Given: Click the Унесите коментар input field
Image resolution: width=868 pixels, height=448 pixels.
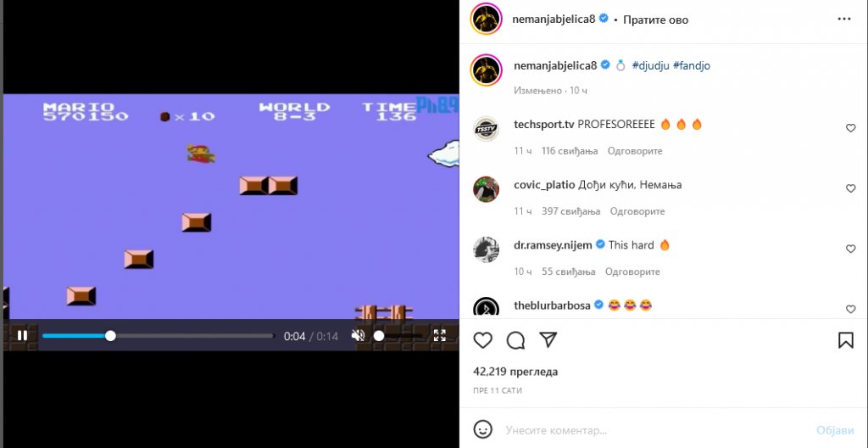Looking at the screenshot, I should coord(657,430).
